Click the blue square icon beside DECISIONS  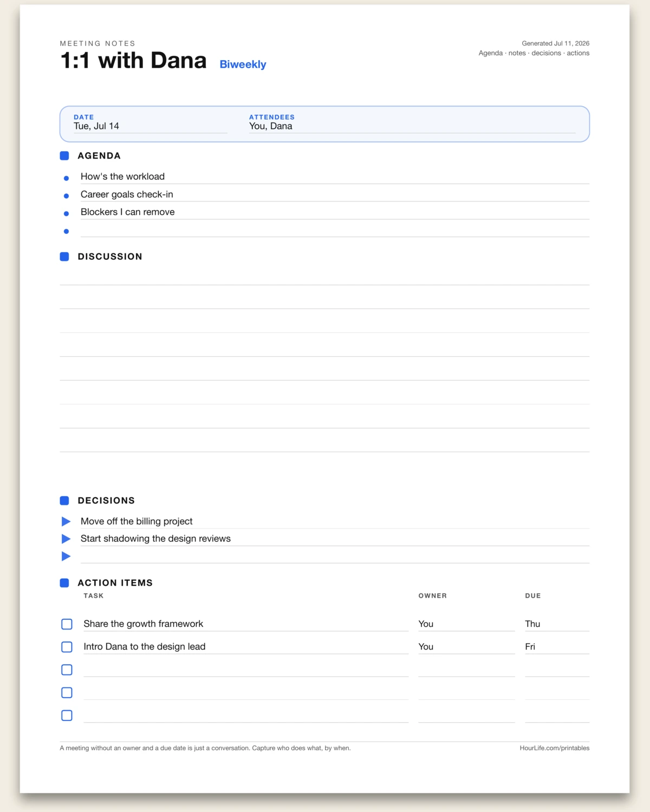point(64,501)
